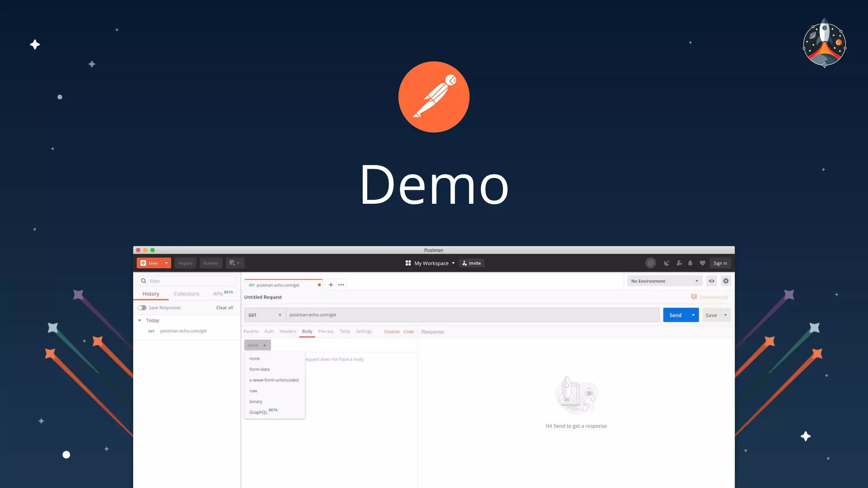Open the New button dropdown arrow

[x=167, y=263]
